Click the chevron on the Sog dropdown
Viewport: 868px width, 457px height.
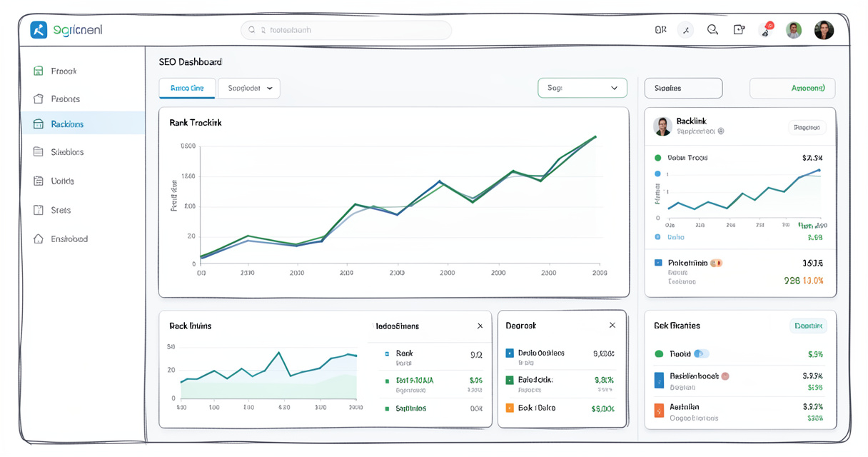(614, 88)
